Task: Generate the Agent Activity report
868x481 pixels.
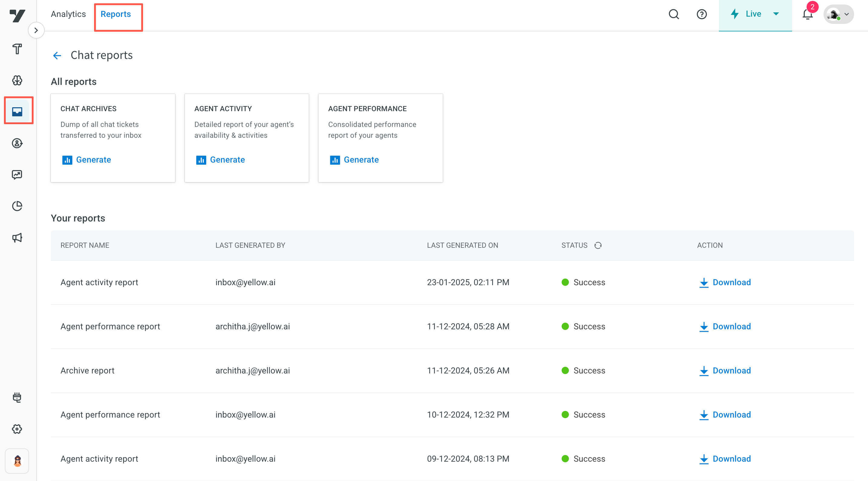Action: click(220, 160)
